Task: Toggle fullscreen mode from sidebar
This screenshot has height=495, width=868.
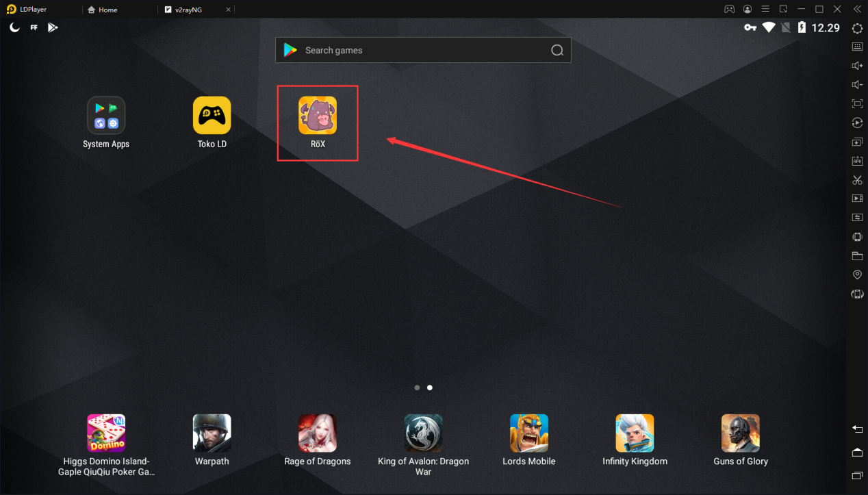Action: [857, 104]
